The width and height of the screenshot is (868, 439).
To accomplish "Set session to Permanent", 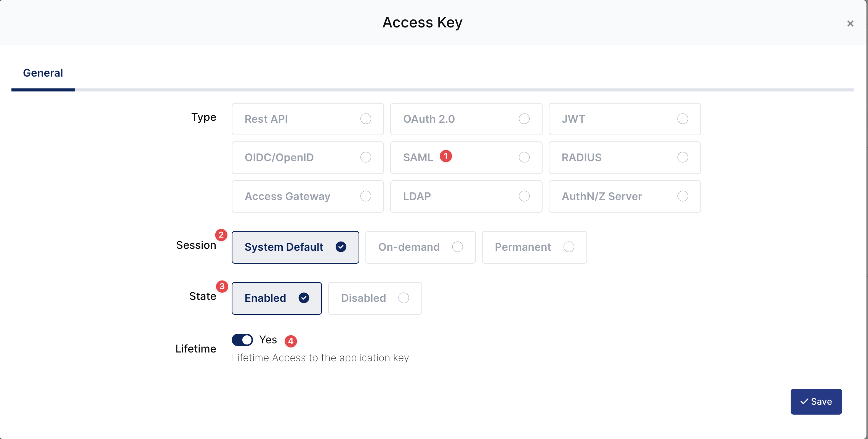I will point(534,247).
